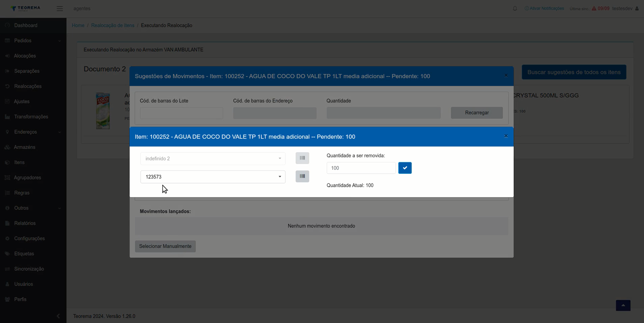Click the Teorema logo
Image resolution: width=644 pixels, height=323 pixels.
click(x=25, y=8)
